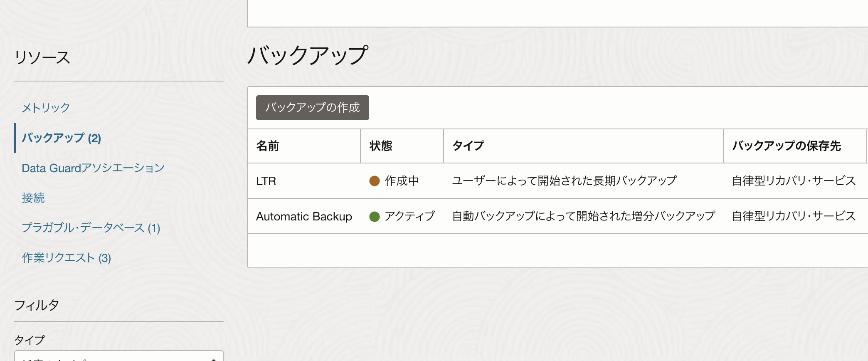This screenshot has width=868, height=361.
Task: Click the タイプ column header in table
Action: tap(468, 146)
